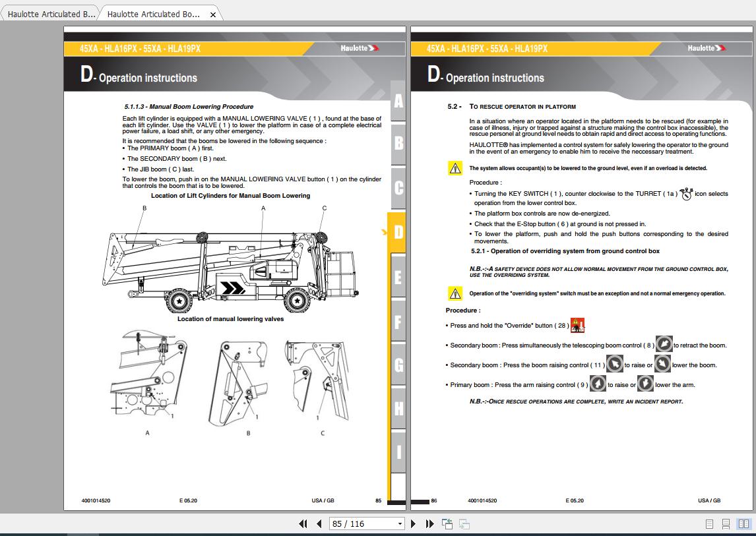
Task: Jump to the last page
Action: click(429, 523)
